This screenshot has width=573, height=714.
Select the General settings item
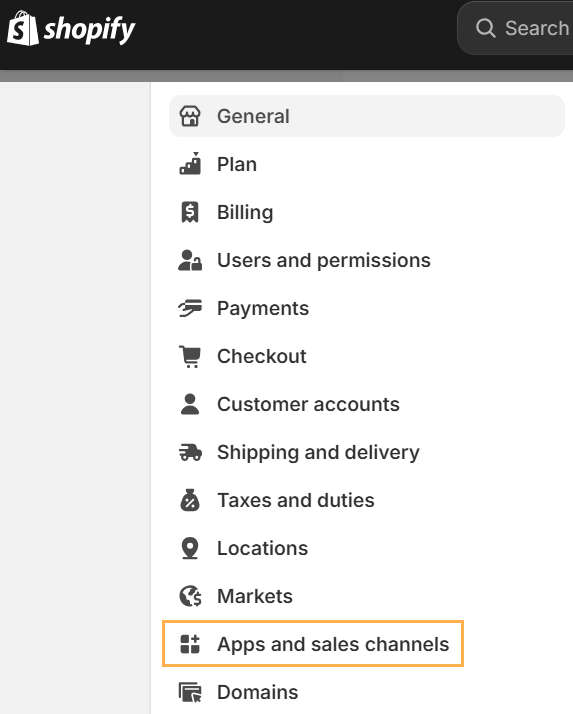coord(367,116)
